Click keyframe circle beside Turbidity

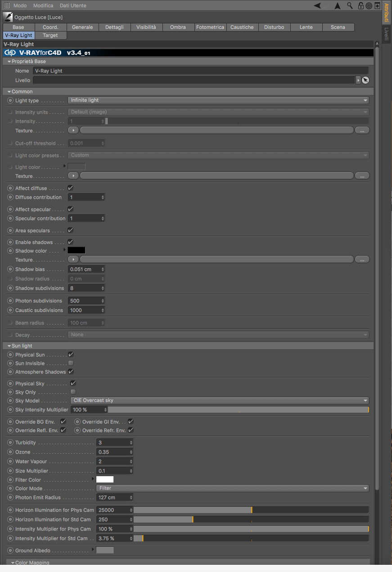(11, 442)
